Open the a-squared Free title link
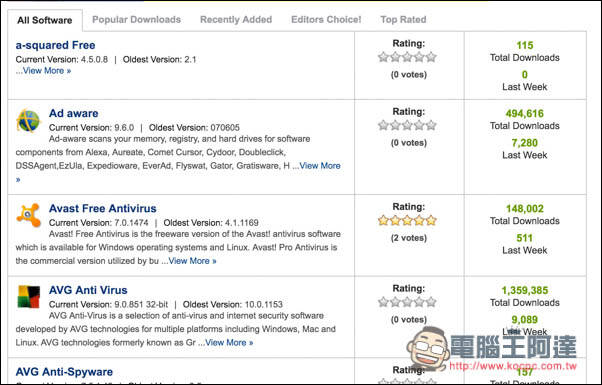The image size is (602, 385). point(55,45)
